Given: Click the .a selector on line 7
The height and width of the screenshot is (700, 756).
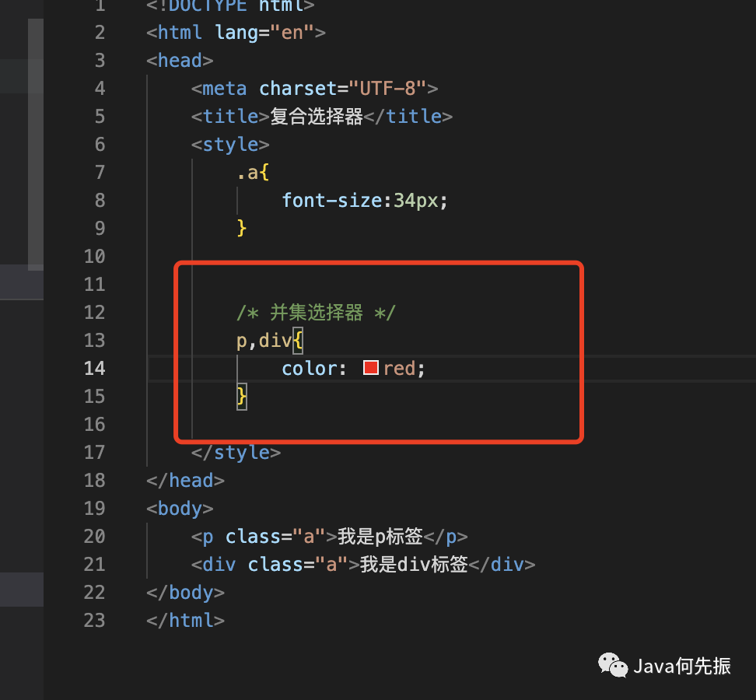Looking at the screenshot, I should [x=247, y=173].
